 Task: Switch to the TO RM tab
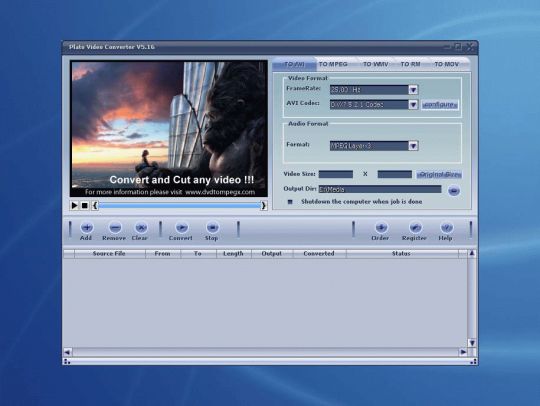tap(411, 64)
